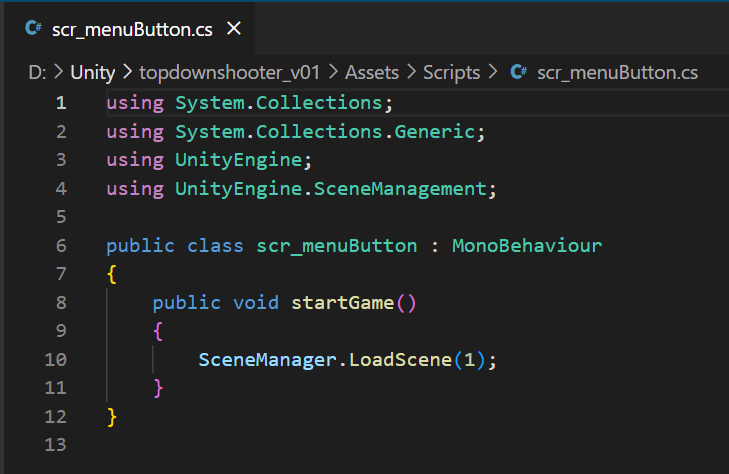Select line number 6 in the gutter

[61, 246]
